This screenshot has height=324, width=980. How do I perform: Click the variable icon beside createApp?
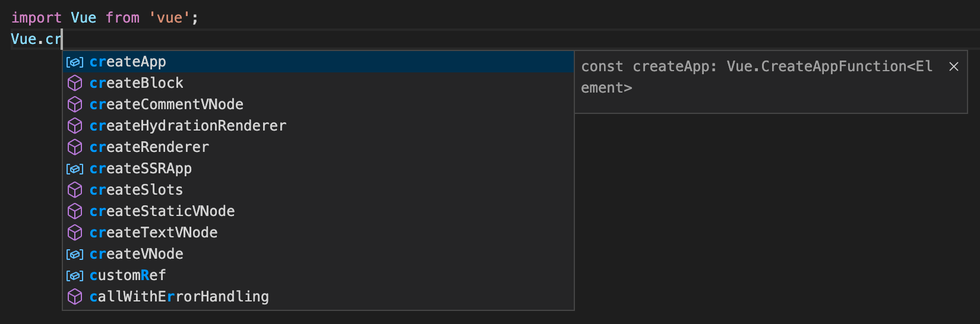point(75,62)
